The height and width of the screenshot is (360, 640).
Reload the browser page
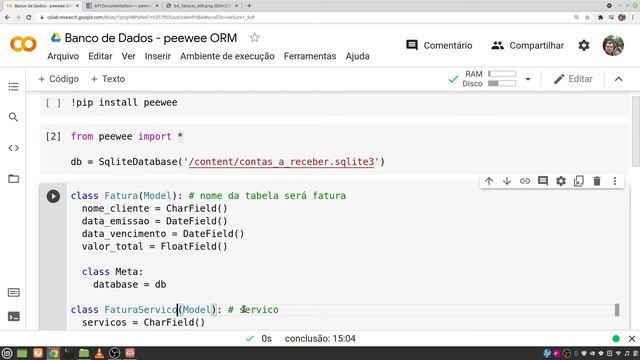tap(29, 18)
